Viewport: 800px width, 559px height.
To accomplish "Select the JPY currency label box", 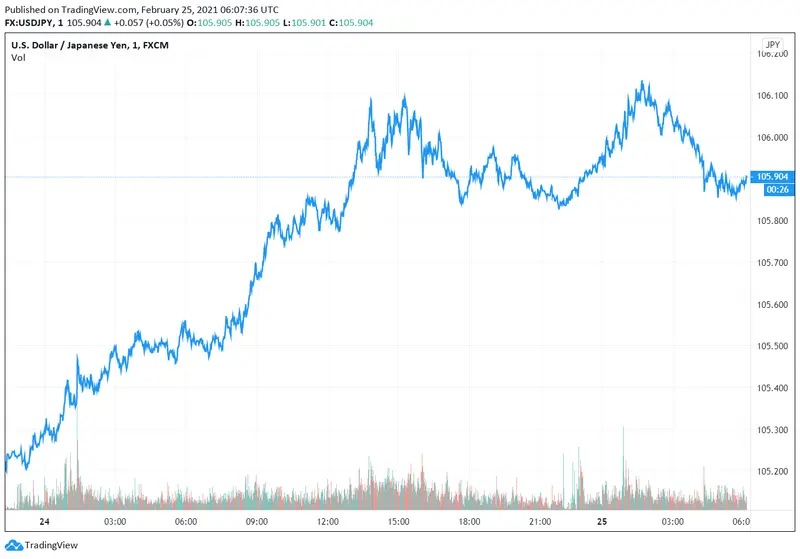I will pyautogui.click(x=772, y=45).
